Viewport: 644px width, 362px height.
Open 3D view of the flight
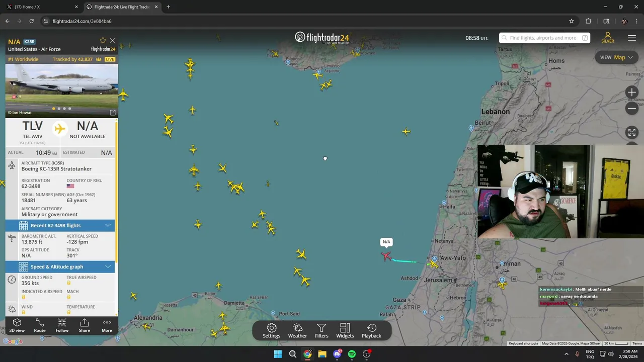click(17, 325)
